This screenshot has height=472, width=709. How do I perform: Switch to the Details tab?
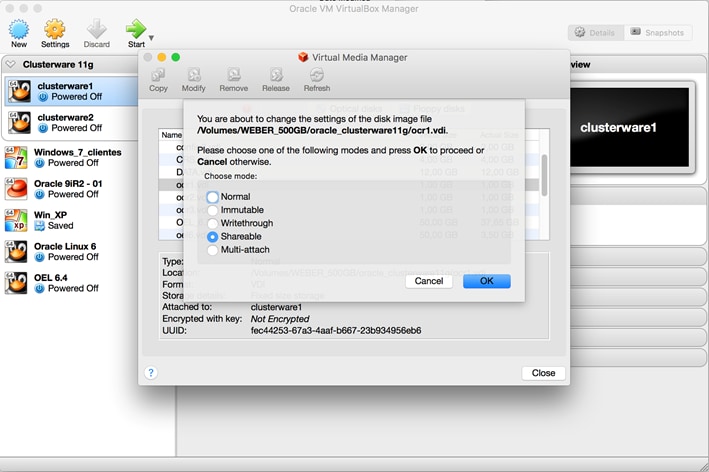pos(596,33)
